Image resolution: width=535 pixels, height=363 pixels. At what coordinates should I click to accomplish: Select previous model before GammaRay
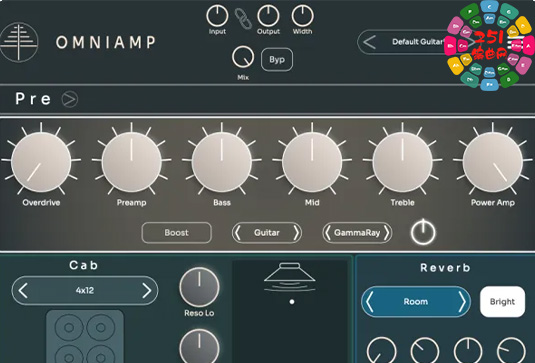click(x=328, y=233)
